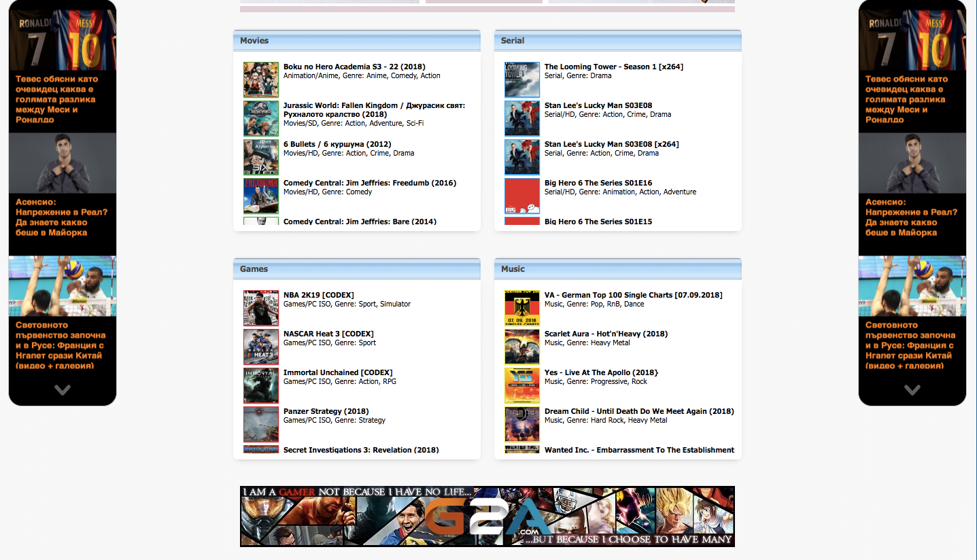The width and height of the screenshot is (977, 560).
Task: Click 'Music, Genre: Pop, RnB, Dance' text
Action: tap(594, 304)
